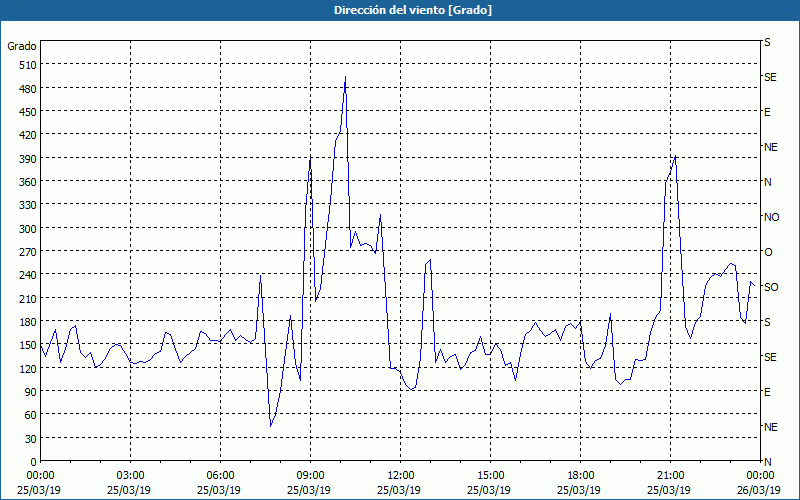Select the 12:00 time axis label
Screen dimensions: 800x500
pos(401,476)
